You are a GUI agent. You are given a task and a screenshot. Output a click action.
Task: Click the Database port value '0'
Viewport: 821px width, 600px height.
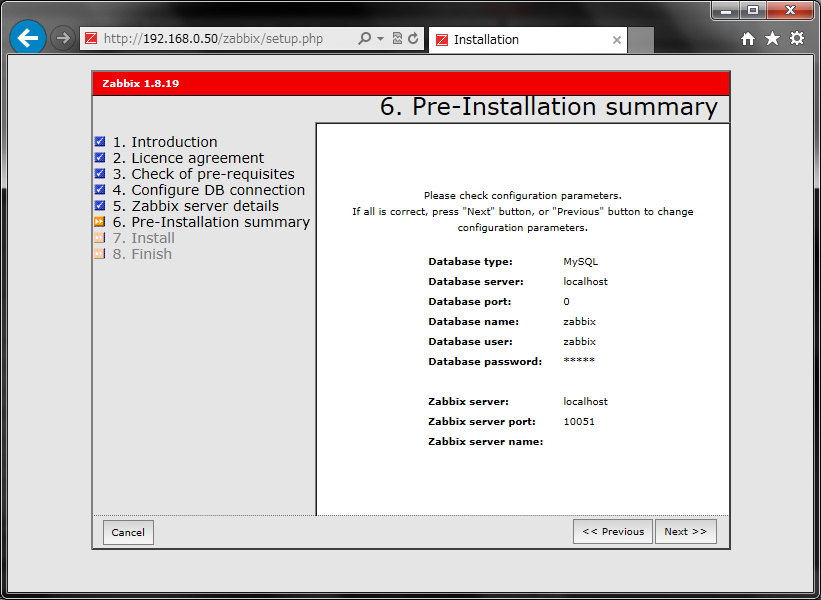click(567, 302)
